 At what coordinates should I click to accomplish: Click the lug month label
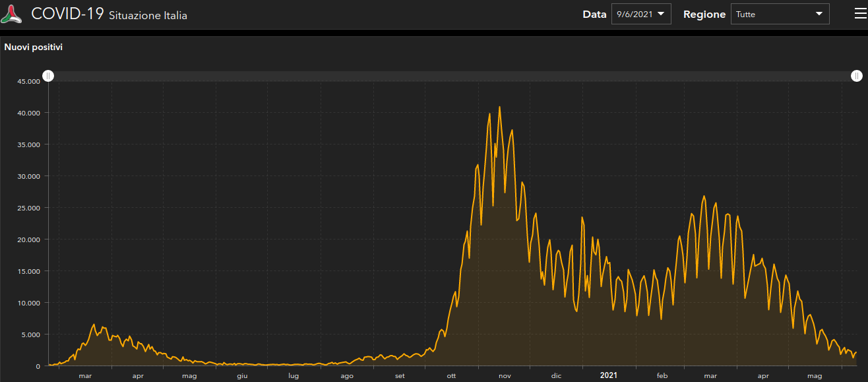294,376
